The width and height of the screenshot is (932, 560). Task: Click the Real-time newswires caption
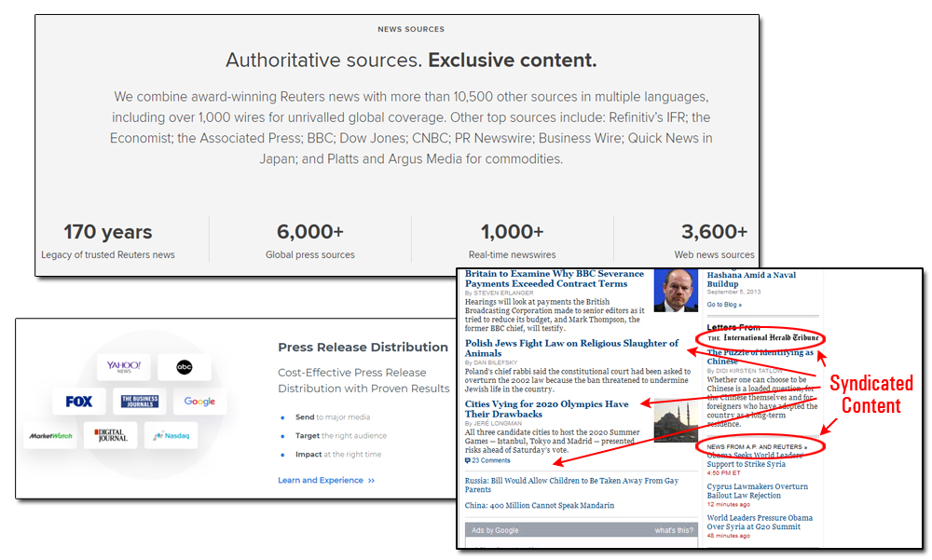[513, 254]
